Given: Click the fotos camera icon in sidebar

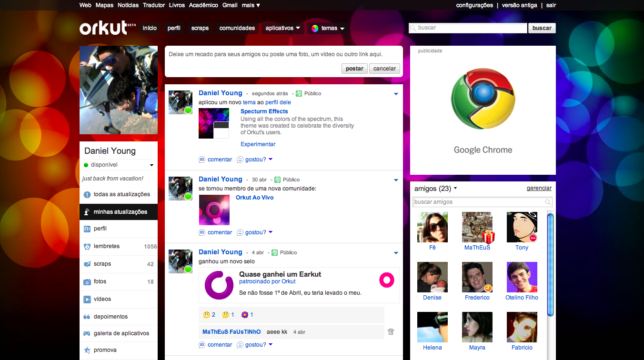Looking at the screenshot, I should point(87,282).
